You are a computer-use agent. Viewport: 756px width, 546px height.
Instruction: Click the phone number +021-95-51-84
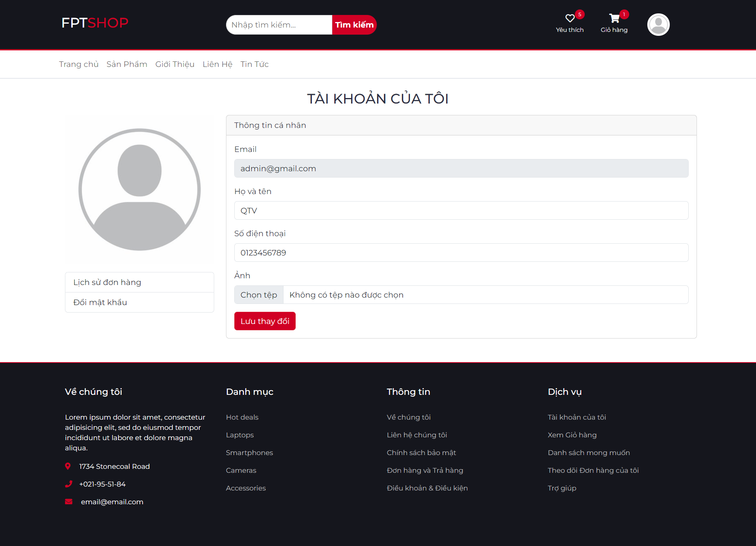(102, 484)
